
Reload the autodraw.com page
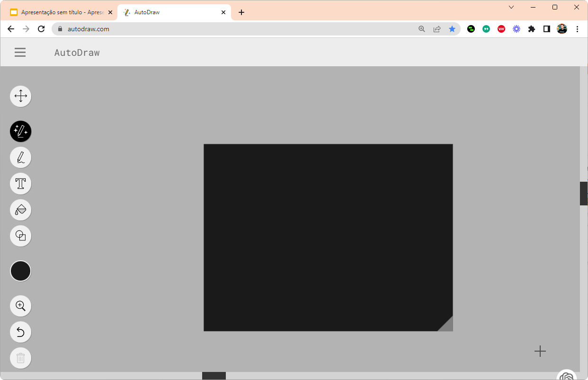click(x=41, y=29)
